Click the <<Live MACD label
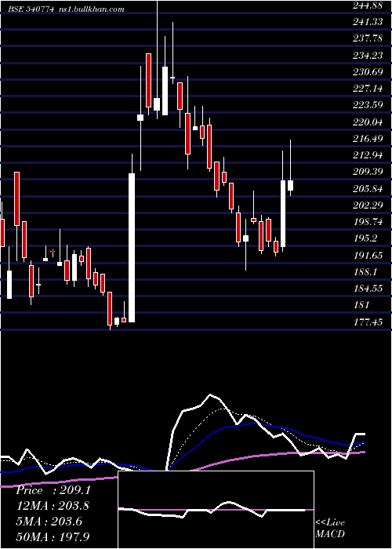 click(330, 529)
